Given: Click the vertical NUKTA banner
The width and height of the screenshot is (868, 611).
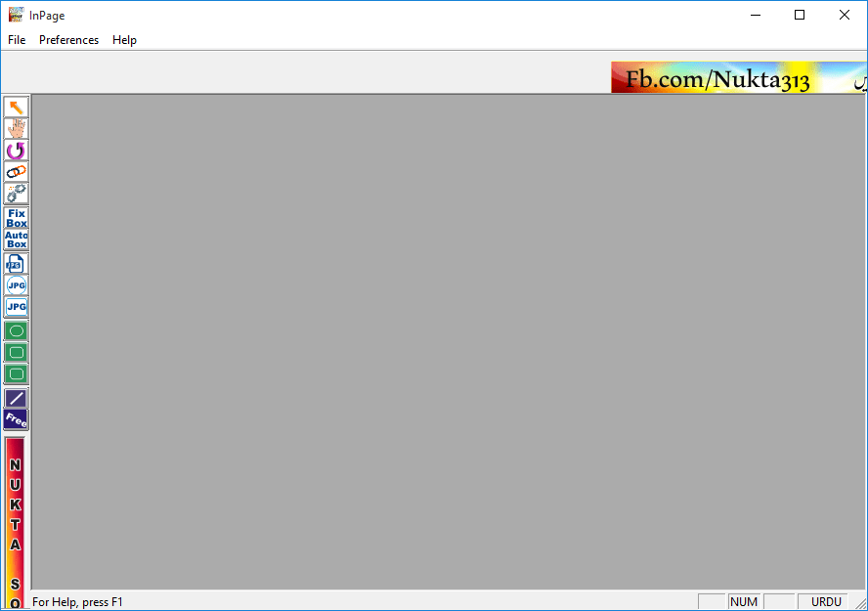Looking at the screenshot, I should tap(16, 518).
